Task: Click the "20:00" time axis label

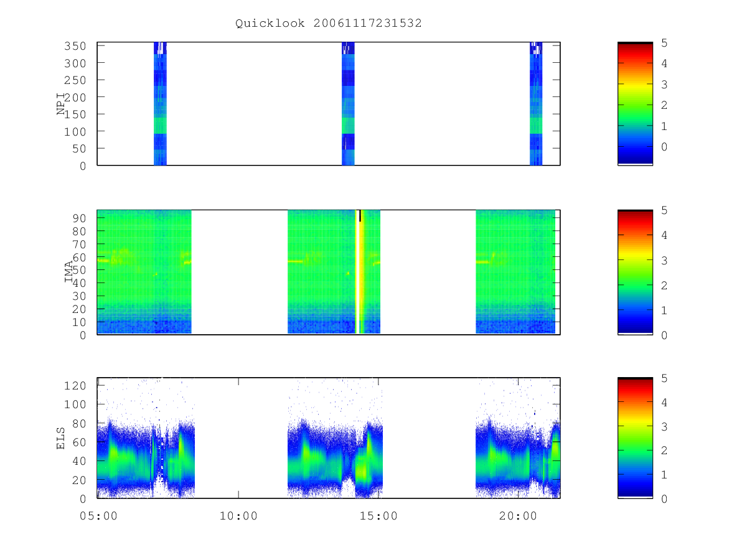Action: [x=519, y=516]
